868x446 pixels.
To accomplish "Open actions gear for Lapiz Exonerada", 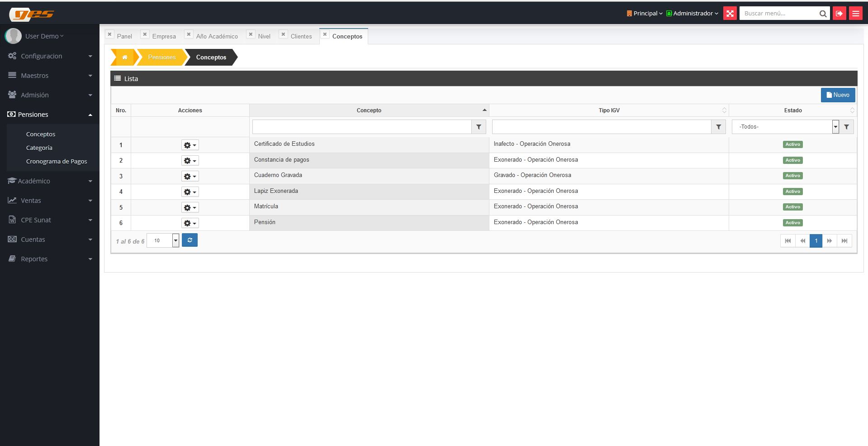I will tap(190, 192).
